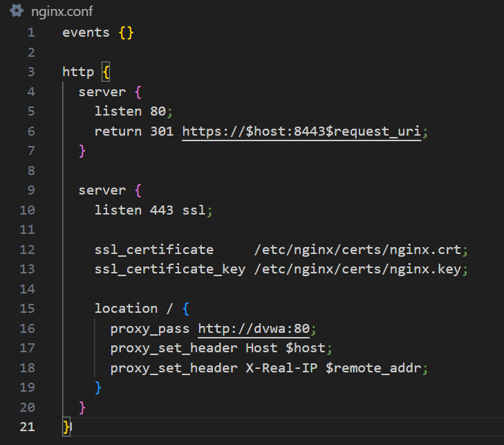Click yellow closing brace on line 21
The image size is (504, 445).
tap(66, 427)
